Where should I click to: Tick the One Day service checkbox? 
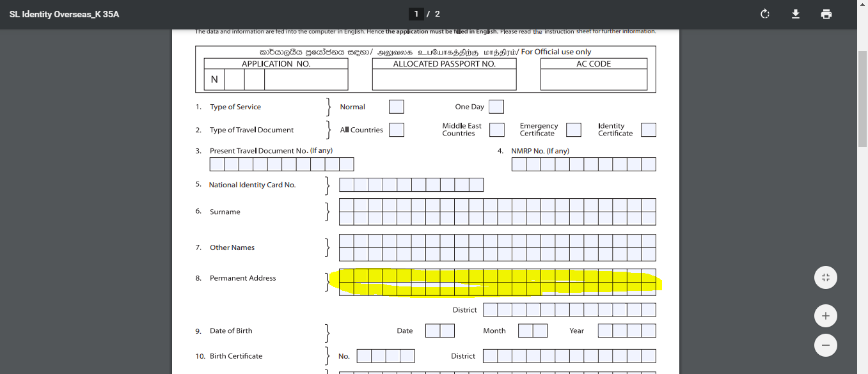496,107
